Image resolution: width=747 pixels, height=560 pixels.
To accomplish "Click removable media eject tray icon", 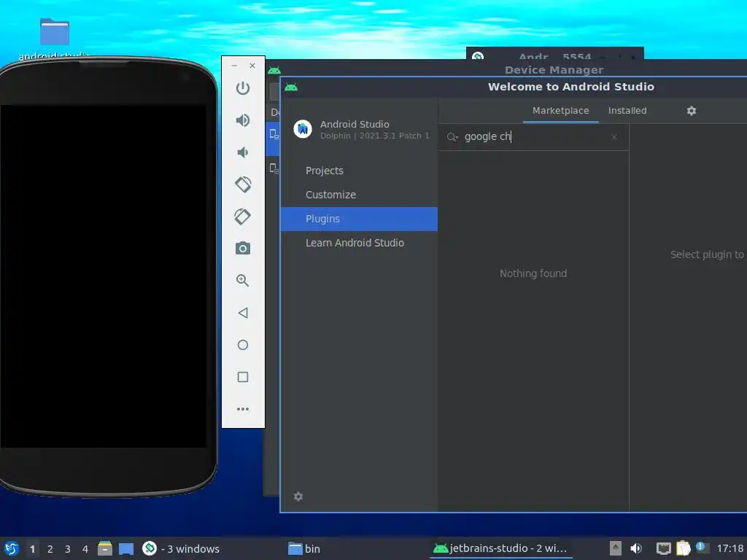I will tap(616, 548).
